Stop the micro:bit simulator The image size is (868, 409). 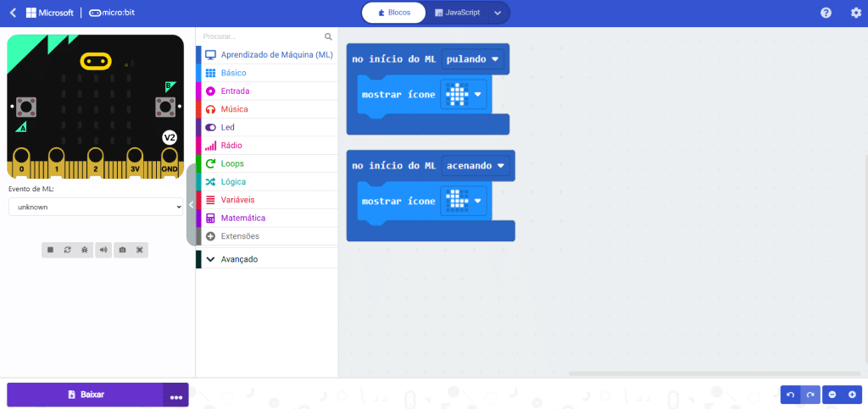pos(50,250)
